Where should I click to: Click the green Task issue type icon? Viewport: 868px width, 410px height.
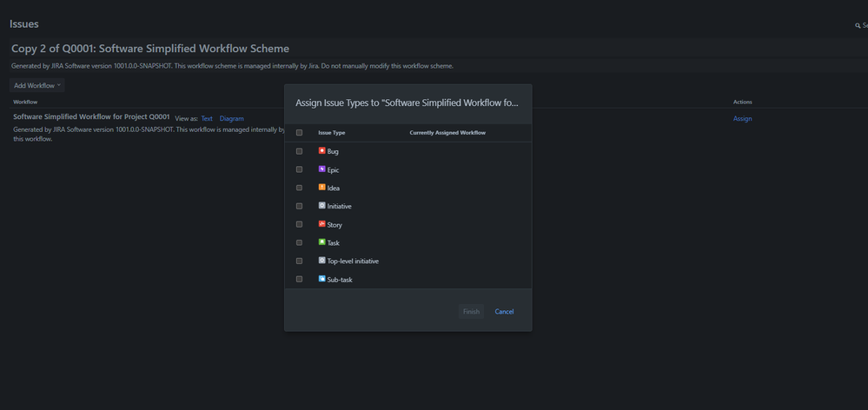coord(321,242)
